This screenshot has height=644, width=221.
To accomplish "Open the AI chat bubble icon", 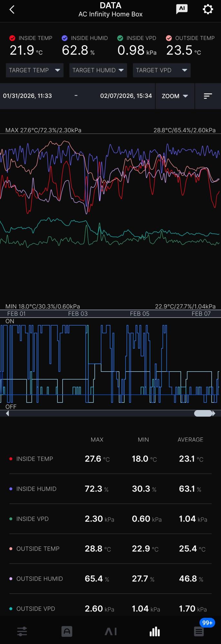I will (182, 9).
